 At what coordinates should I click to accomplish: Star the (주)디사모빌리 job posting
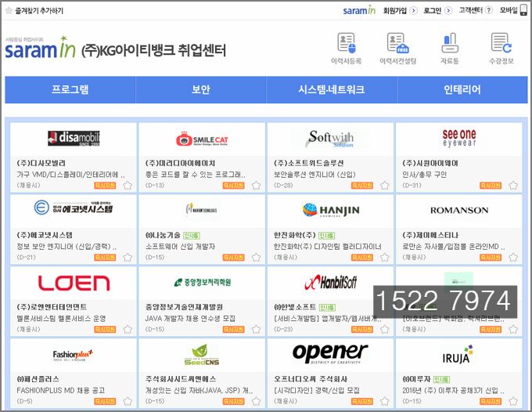(128, 186)
